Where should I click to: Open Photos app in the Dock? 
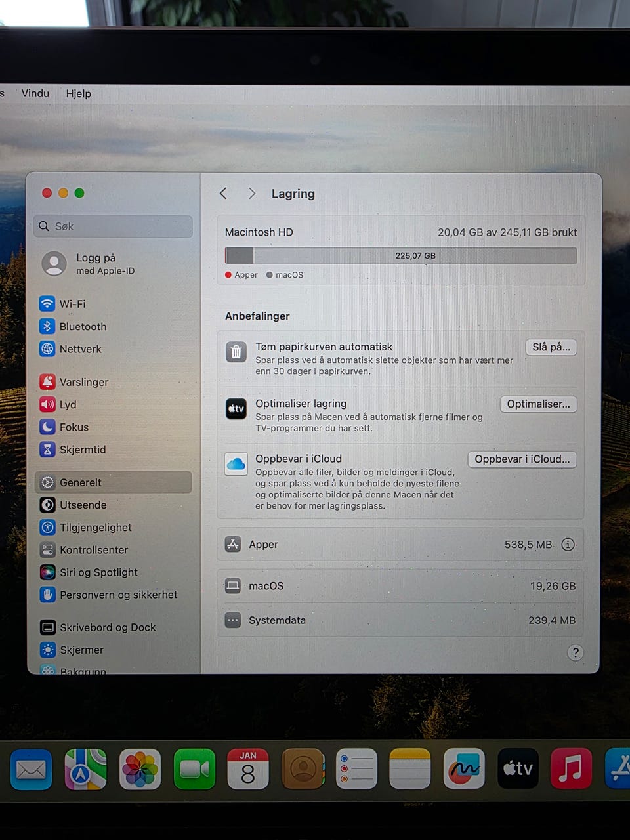[x=140, y=769]
